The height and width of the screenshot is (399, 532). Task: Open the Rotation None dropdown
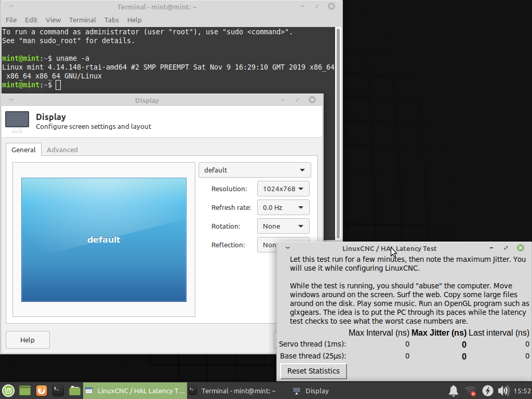(283, 226)
